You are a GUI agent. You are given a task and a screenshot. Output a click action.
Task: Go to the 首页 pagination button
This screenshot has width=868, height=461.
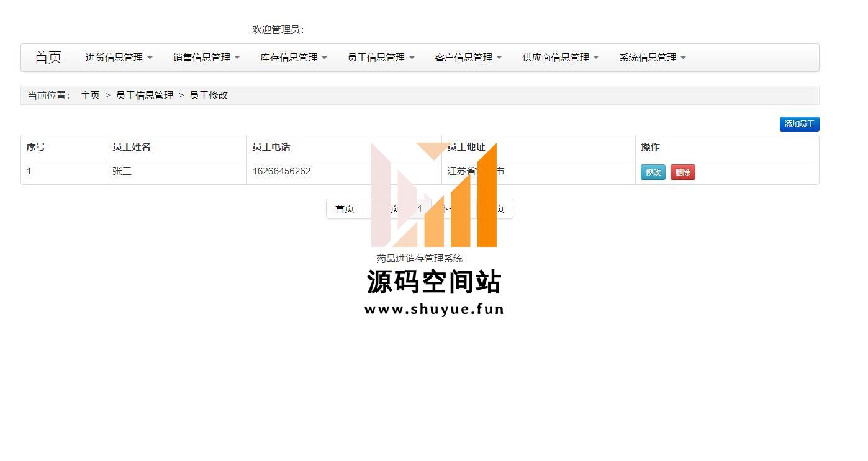click(x=345, y=209)
